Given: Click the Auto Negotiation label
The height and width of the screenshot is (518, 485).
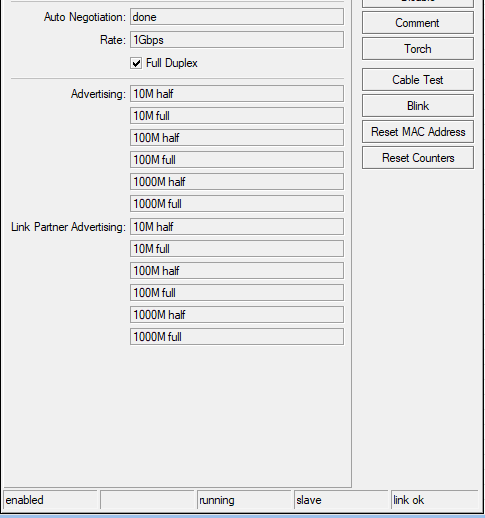Looking at the screenshot, I should click(x=85, y=17).
